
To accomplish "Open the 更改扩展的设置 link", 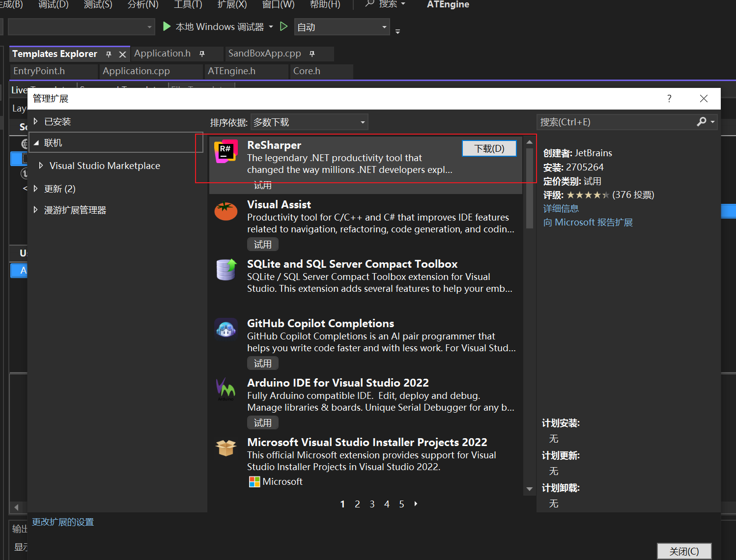I will pyautogui.click(x=63, y=522).
